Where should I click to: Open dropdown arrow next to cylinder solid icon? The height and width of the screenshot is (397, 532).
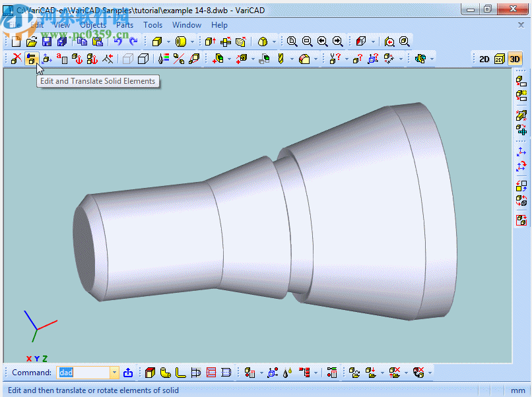tap(192, 42)
